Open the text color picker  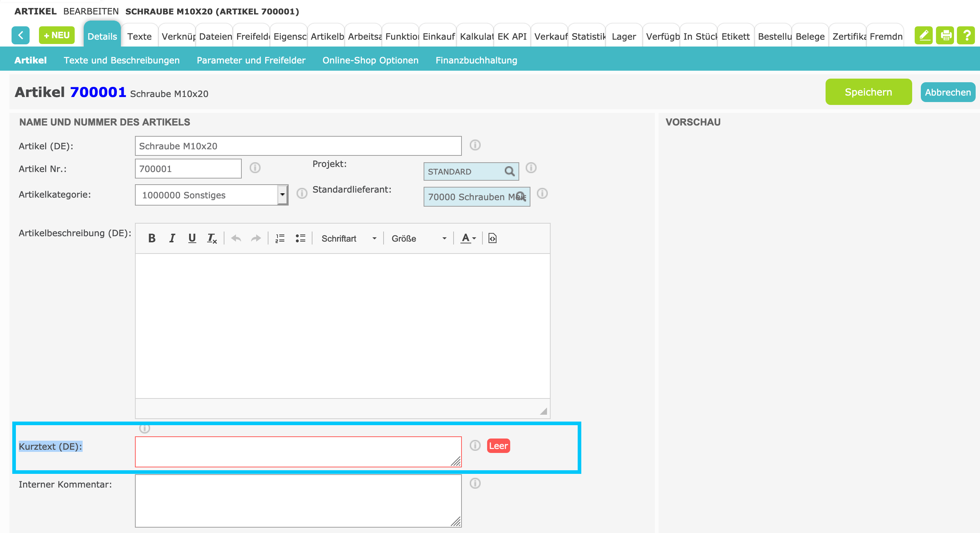(468, 238)
